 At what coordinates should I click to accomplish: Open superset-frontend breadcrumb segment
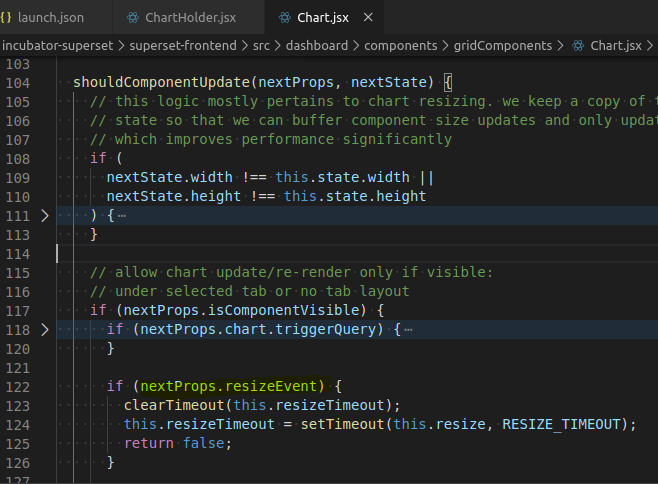183,45
